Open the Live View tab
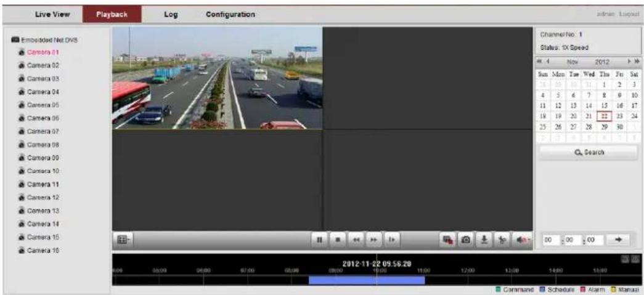 [x=52, y=14]
